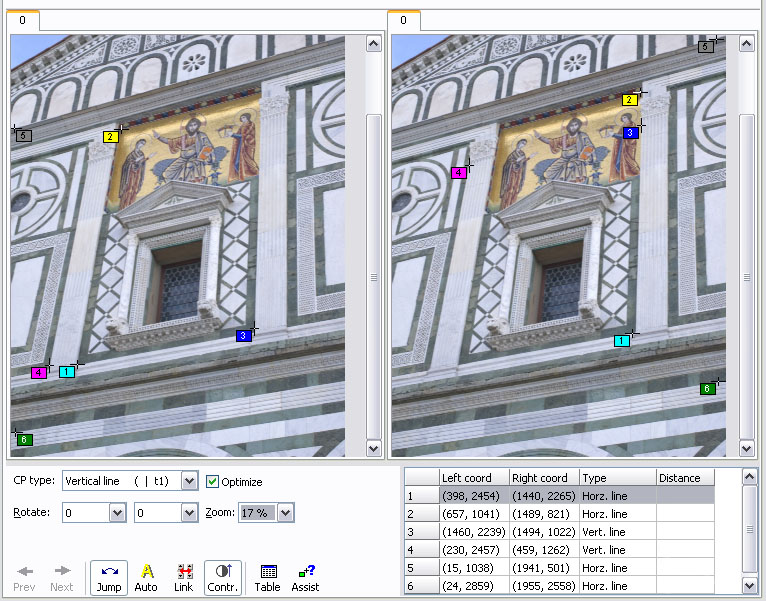Image resolution: width=766 pixels, height=601 pixels.
Task: Select gray marker 5 in left image
Action: tap(23, 135)
